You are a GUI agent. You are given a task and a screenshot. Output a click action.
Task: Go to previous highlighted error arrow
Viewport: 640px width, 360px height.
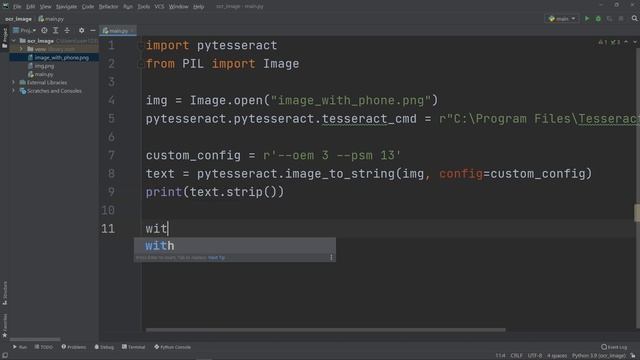click(x=626, y=42)
